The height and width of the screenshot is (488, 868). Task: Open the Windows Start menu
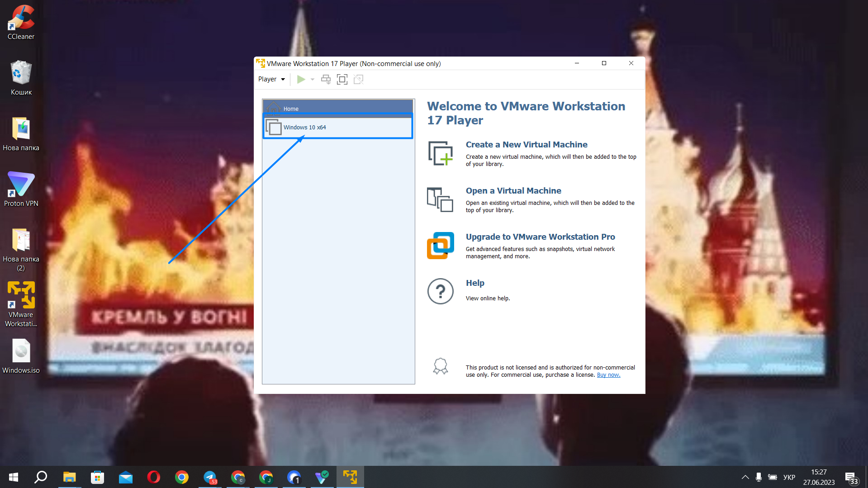tap(14, 477)
